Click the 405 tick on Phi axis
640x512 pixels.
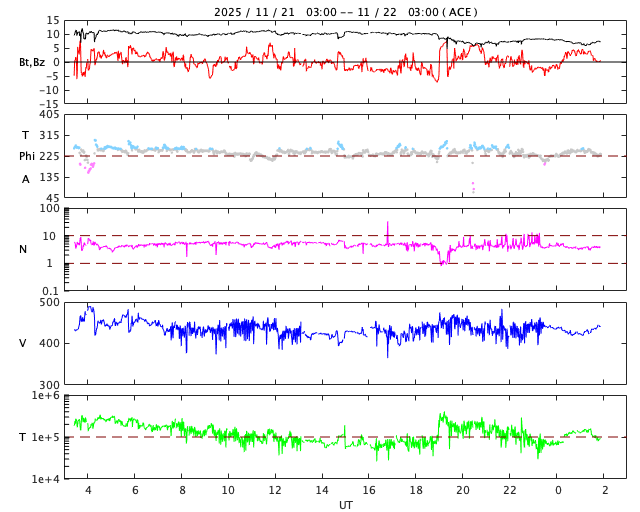(x=50, y=115)
